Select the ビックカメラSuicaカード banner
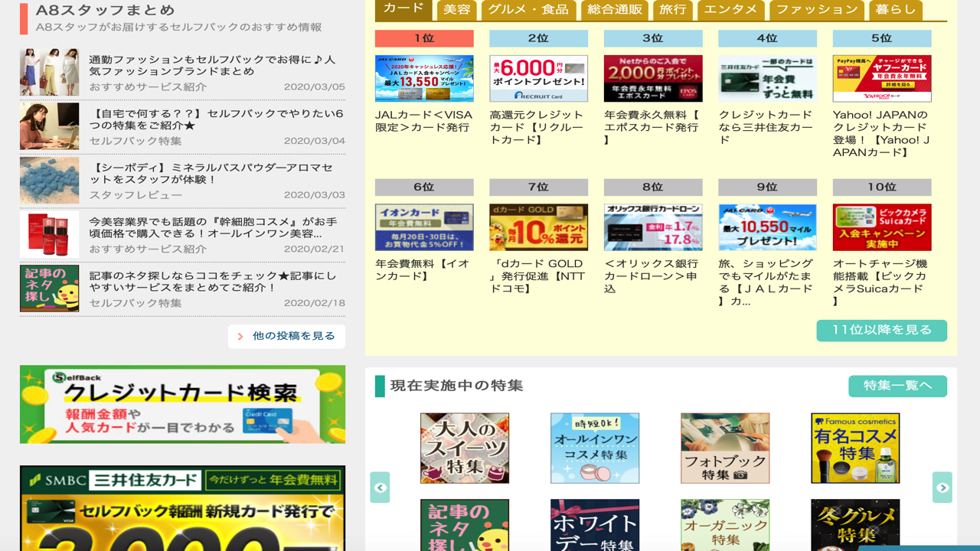 [x=882, y=227]
